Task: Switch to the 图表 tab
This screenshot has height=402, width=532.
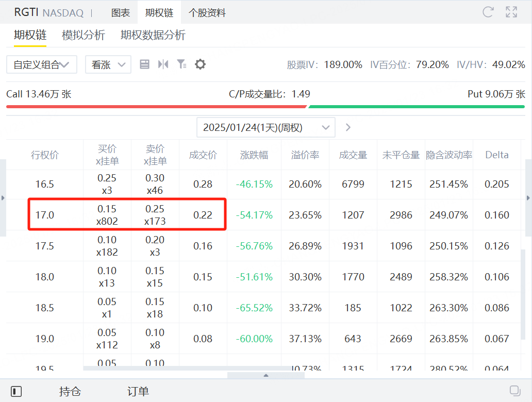Action: pyautogui.click(x=121, y=13)
